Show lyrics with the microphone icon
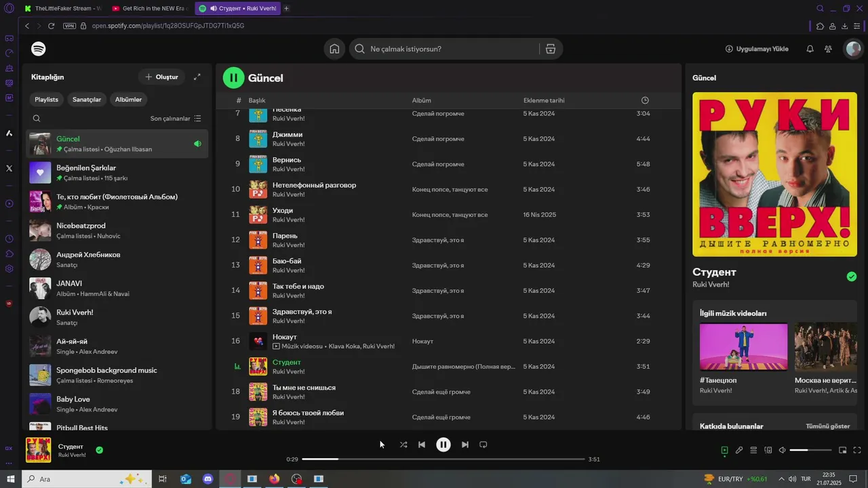The height and width of the screenshot is (488, 868). coord(739,450)
